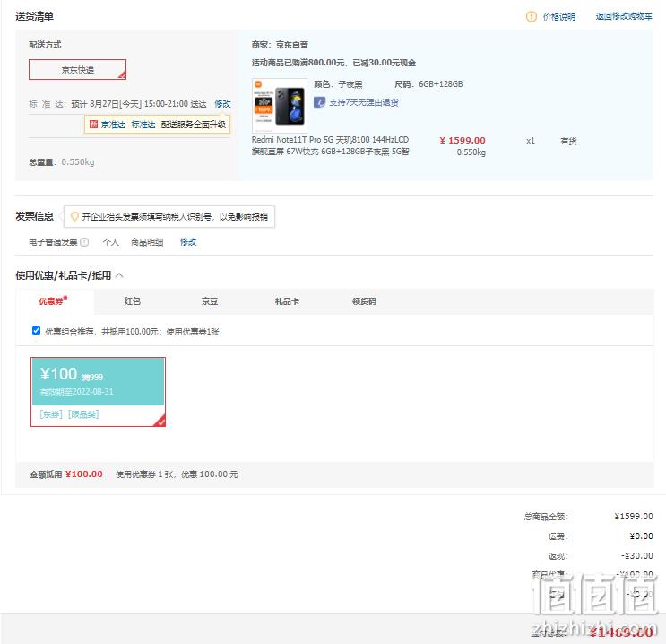Toggle the ¥100 满999 coupon card
The width and height of the screenshot is (666, 644).
coord(98,391)
